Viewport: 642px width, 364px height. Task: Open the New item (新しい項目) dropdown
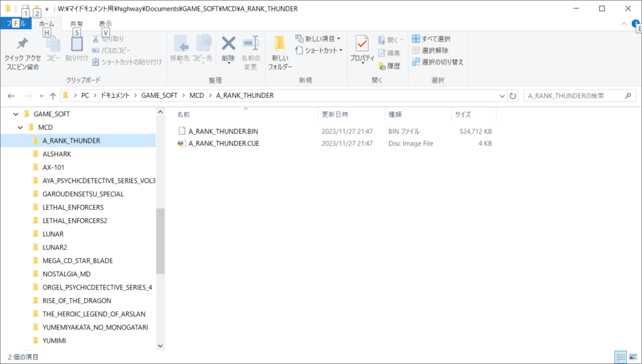click(318, 39)
